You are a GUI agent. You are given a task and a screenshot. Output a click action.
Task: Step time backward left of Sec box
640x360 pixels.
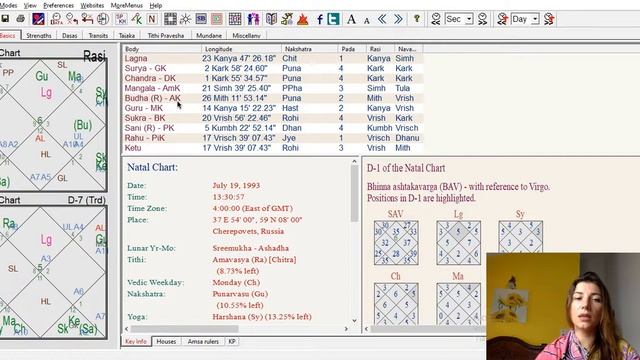coord(436,19)
